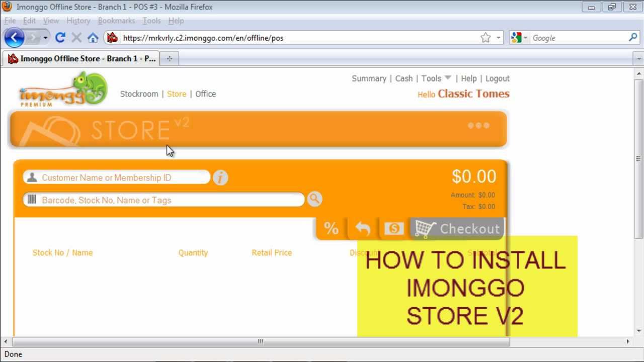Open the Edit menu

click(x=30, y=21)
